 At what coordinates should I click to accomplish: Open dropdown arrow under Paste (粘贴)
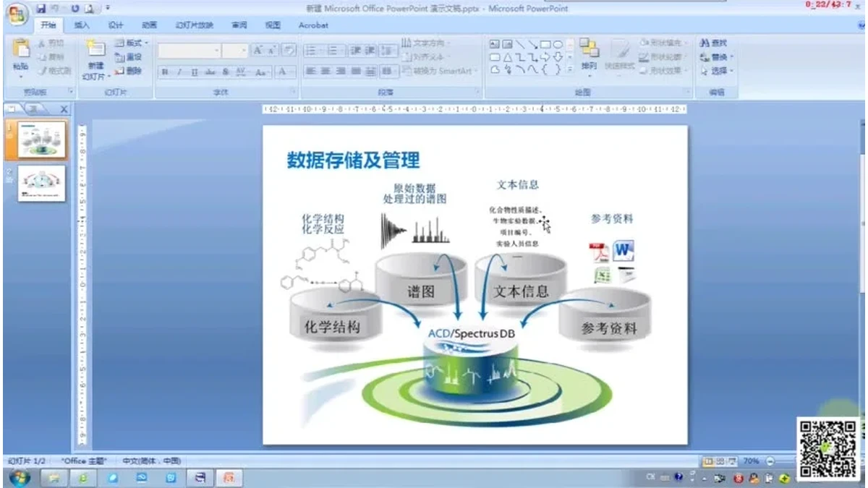(20, 77)
